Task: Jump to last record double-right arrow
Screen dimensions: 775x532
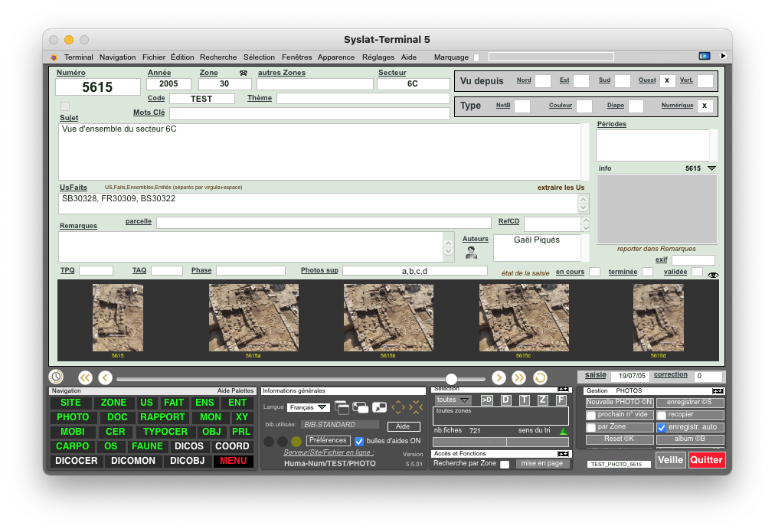Action: (x=518, y=378)
